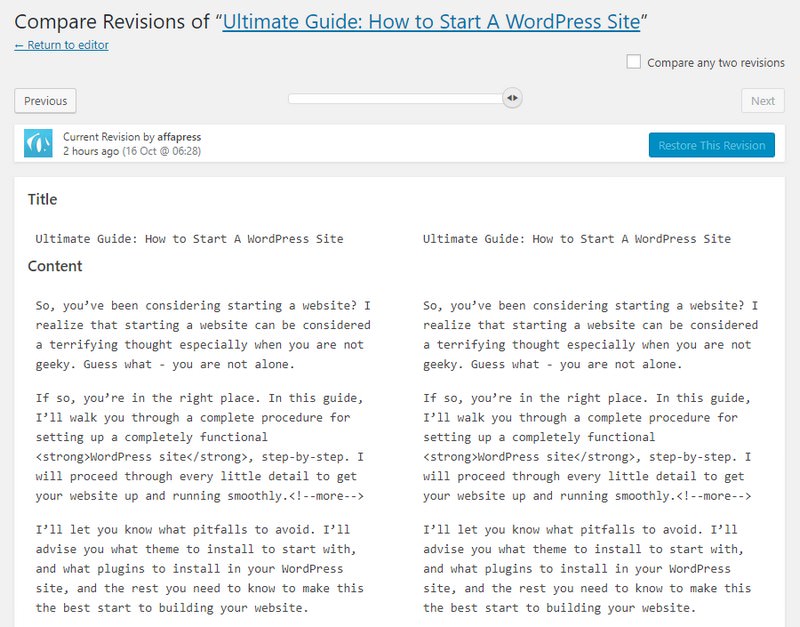Click the page heading "Compare Revisions of"

tap(110, 15)
